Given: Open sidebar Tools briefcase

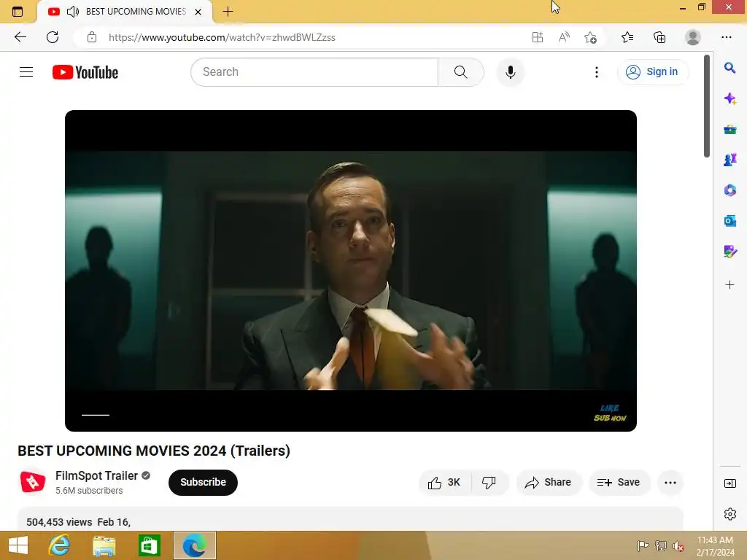Looking at the screenshot, I should pyautogui.click(x=729, y=129).
